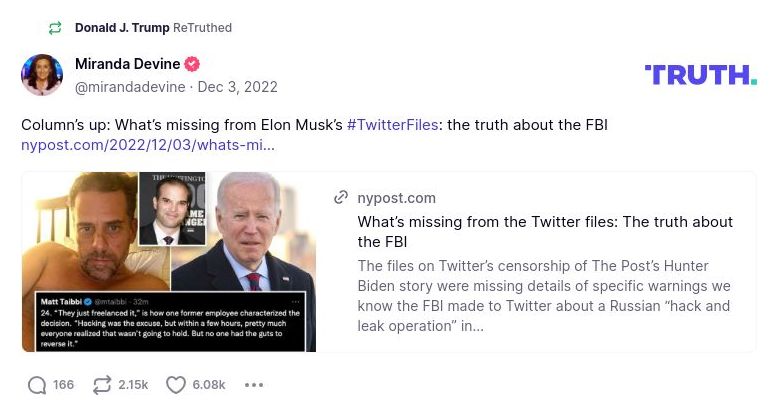Open the @mirandadevine handle
The height and width of the screenshot is (415, 778).
130,87
